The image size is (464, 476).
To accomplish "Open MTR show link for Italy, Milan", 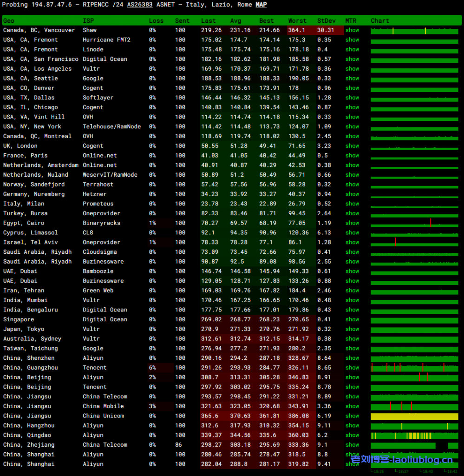I will 352,204.
